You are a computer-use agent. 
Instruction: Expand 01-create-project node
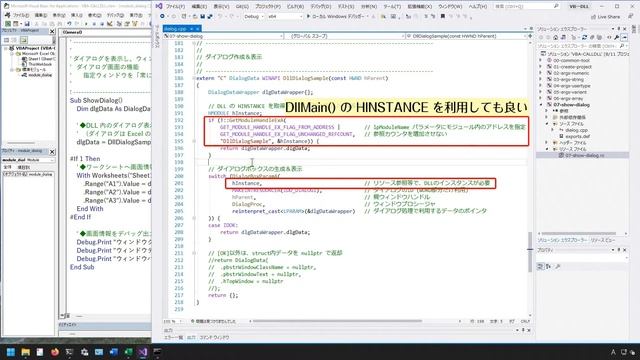541,67
